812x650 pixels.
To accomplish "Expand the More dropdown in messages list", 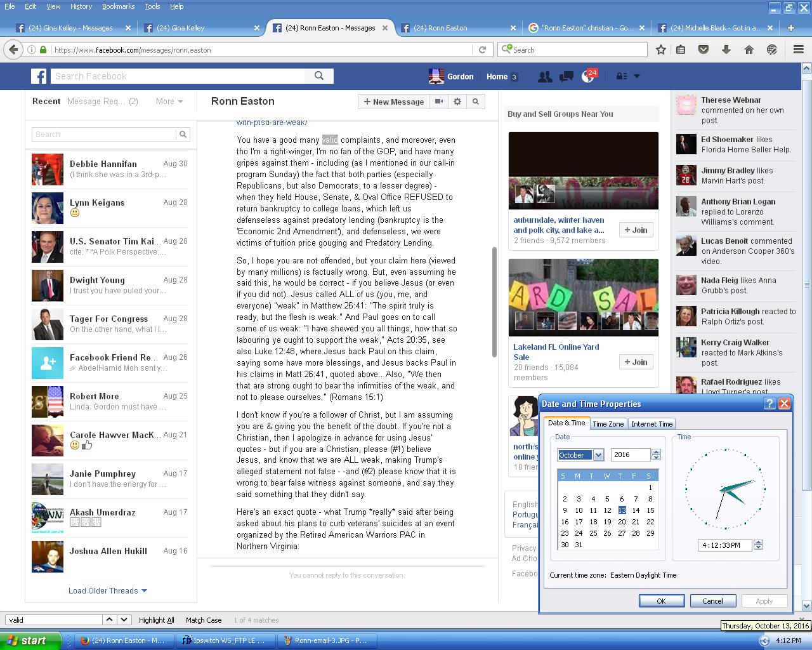I will (x=169, y=101).
